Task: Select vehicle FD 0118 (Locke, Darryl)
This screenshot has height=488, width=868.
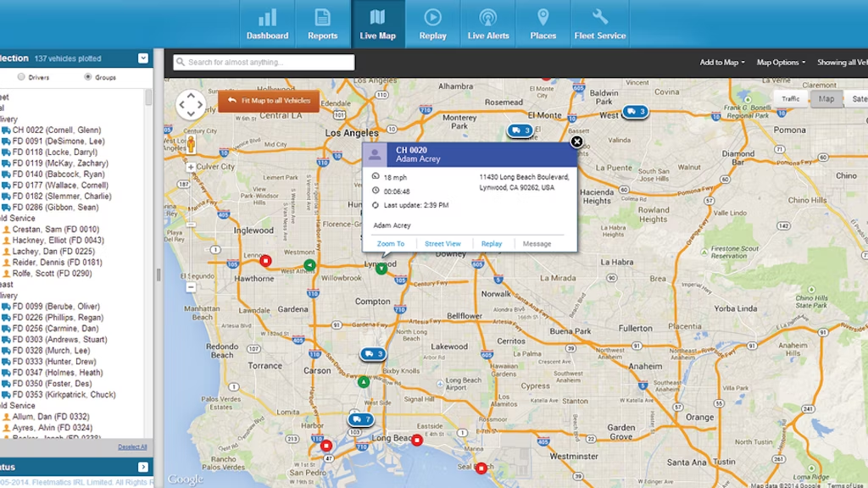Action: 55,152
